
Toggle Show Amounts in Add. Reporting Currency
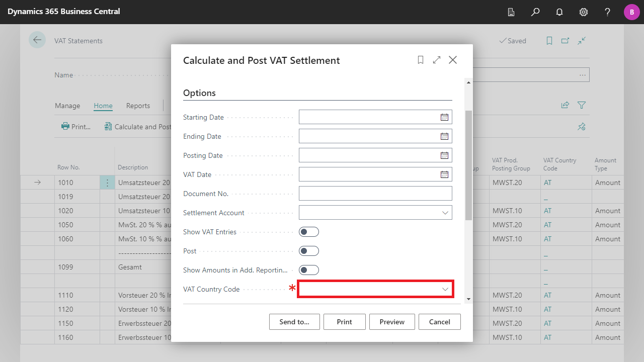309,270
